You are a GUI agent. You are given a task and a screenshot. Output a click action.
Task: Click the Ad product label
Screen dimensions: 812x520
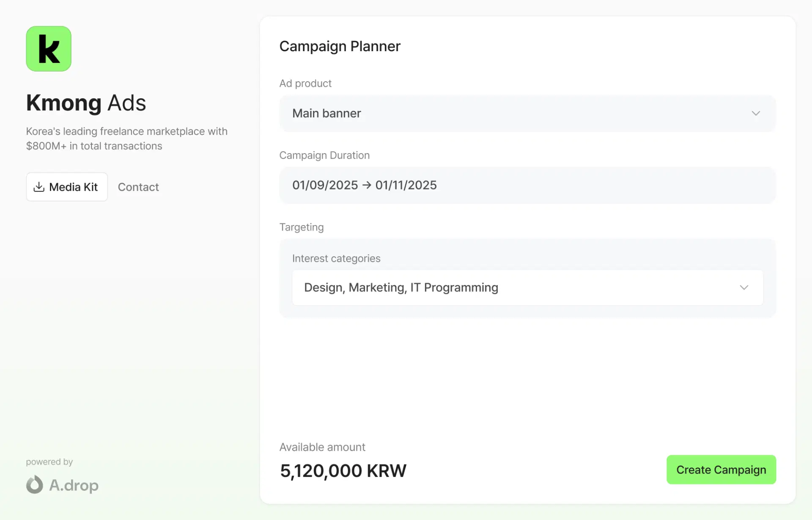point(305,83)
